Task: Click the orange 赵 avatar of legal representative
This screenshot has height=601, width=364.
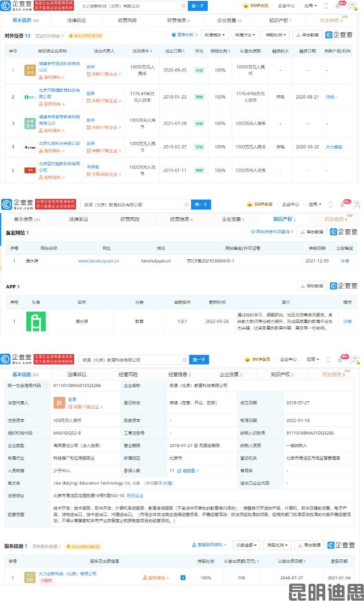Action: point(59,403)
